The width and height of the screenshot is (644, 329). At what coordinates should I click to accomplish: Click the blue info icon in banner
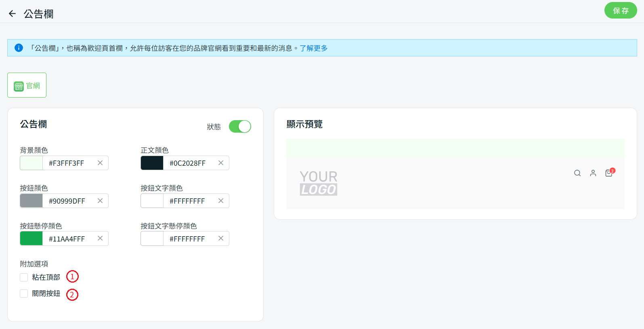(19, 48)
